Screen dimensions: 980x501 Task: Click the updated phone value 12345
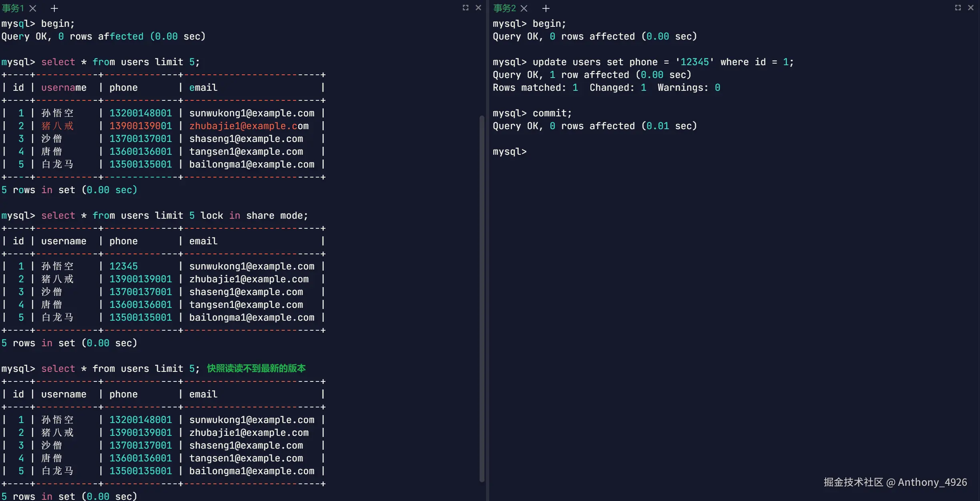123,266
